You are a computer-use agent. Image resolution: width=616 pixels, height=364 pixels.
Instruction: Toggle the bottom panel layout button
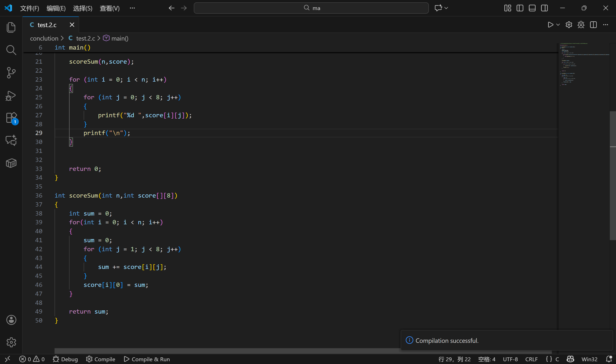point(532,8)
